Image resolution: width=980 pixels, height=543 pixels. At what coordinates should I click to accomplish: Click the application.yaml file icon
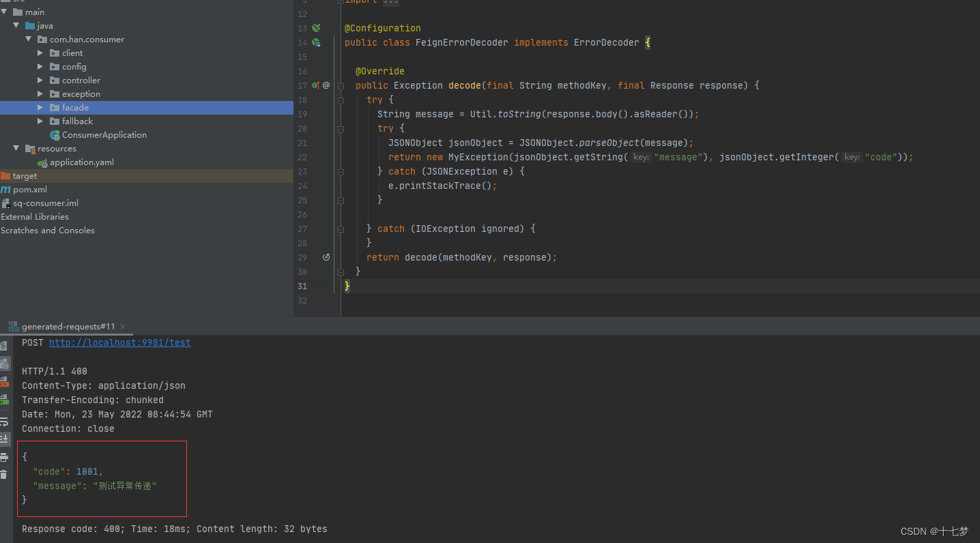click(43, 162)
